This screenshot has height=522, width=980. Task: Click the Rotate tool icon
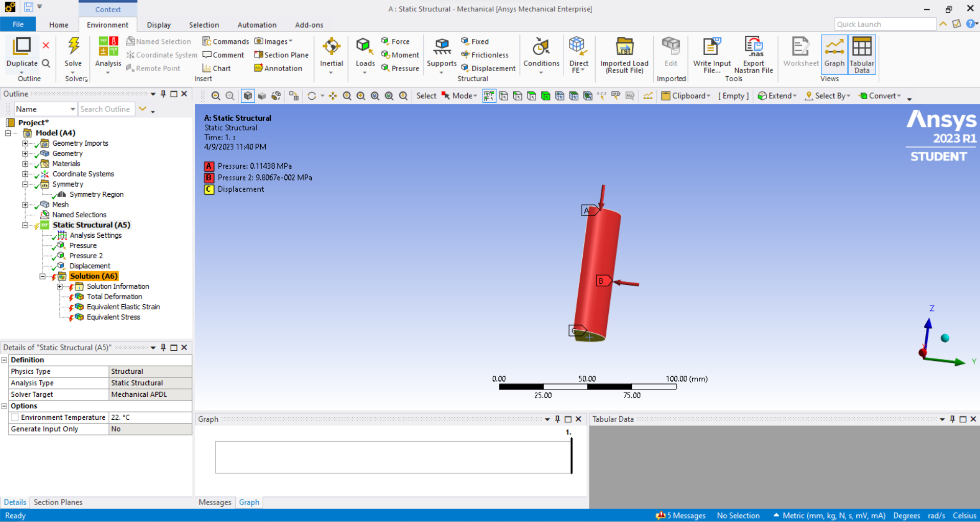311,96
